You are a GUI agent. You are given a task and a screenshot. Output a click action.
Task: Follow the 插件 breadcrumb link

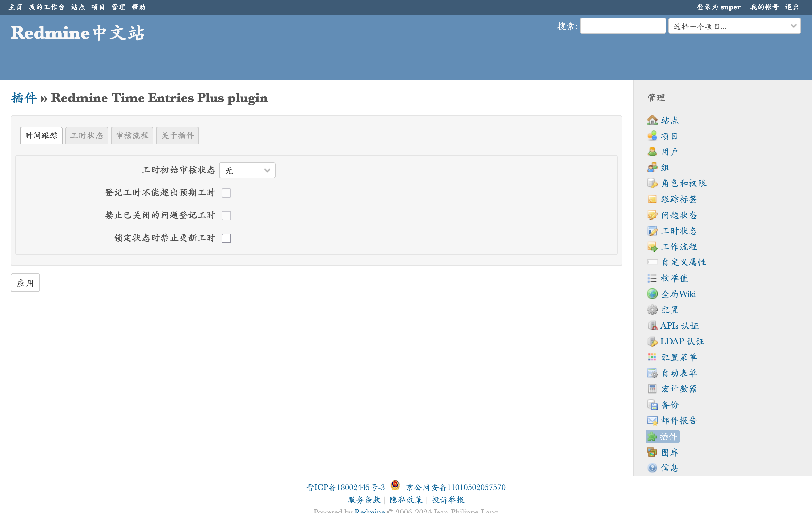click(x=24, y=98)
